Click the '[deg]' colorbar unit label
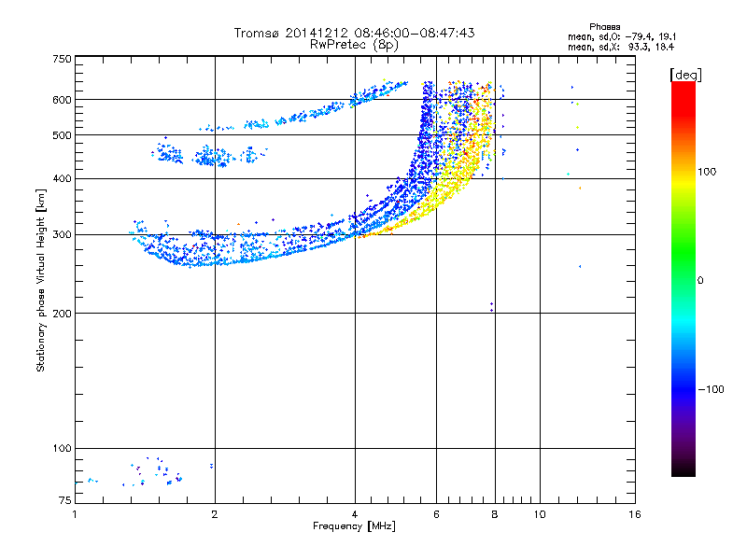This screenshot has width=747, height=560. [x=685, y=75]
